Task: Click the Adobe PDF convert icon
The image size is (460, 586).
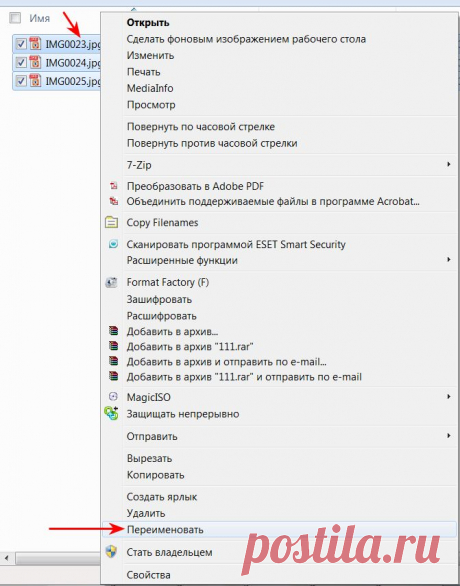Action: click(x=113, y=186)
